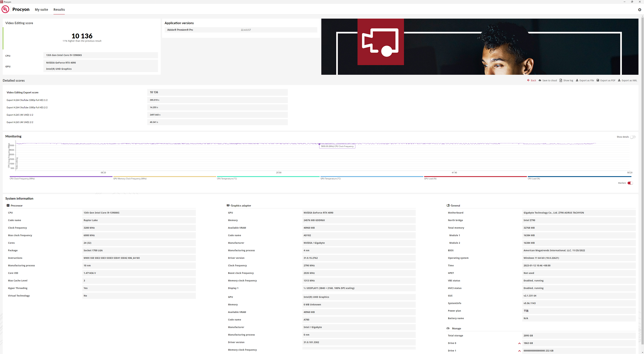Click the score value 10 136 heading
644x354 pixels.
coord(82,36)
